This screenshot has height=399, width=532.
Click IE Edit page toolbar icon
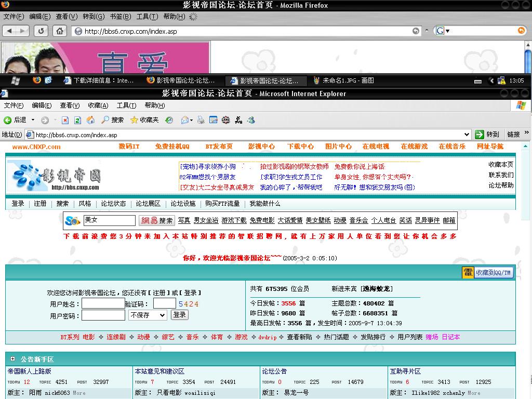click(x=214, y=120)
